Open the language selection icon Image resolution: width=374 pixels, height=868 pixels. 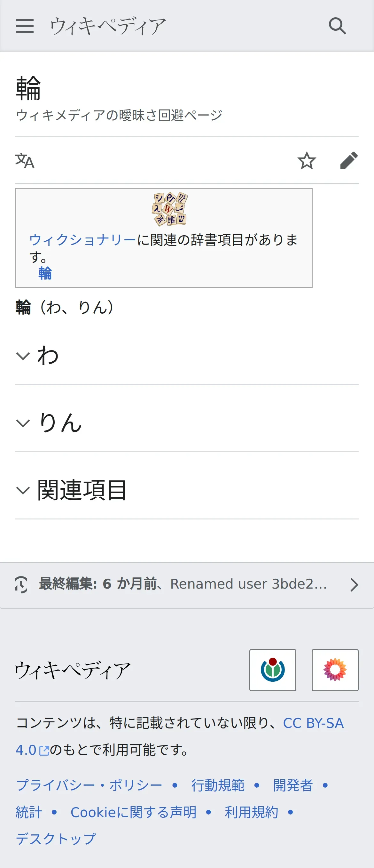pos(25,160)
